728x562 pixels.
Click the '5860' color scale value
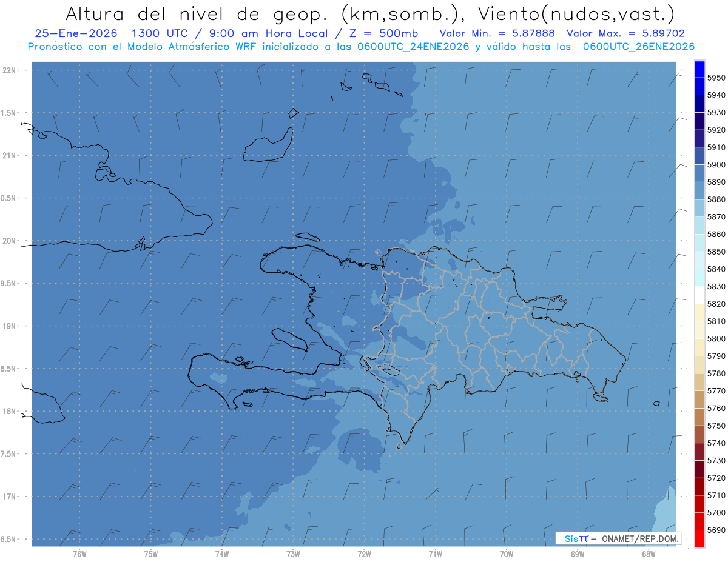tap(716, 234)
